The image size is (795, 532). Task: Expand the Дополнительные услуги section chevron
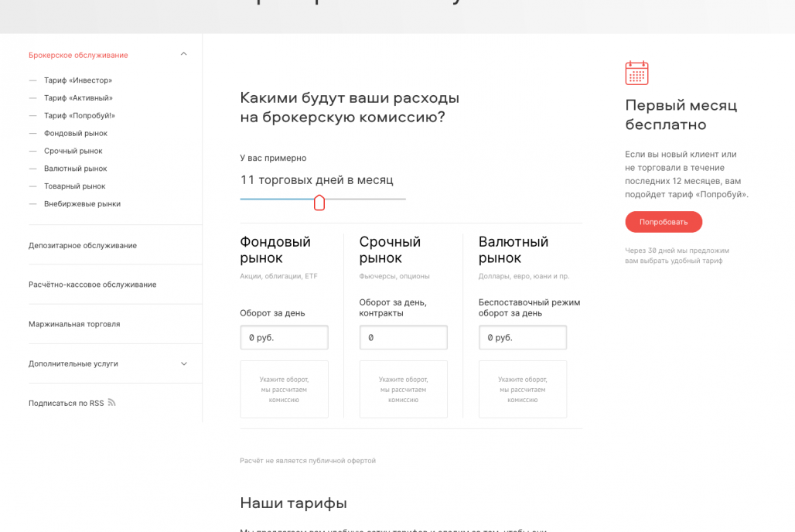click(x=183, y=363)
